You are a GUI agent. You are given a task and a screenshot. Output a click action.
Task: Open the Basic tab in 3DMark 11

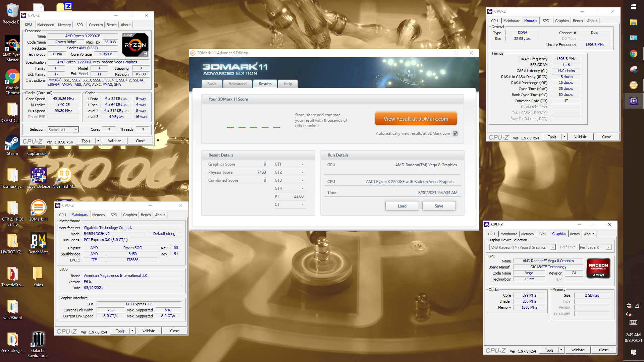pyautogui.click(x=212, y=84)
